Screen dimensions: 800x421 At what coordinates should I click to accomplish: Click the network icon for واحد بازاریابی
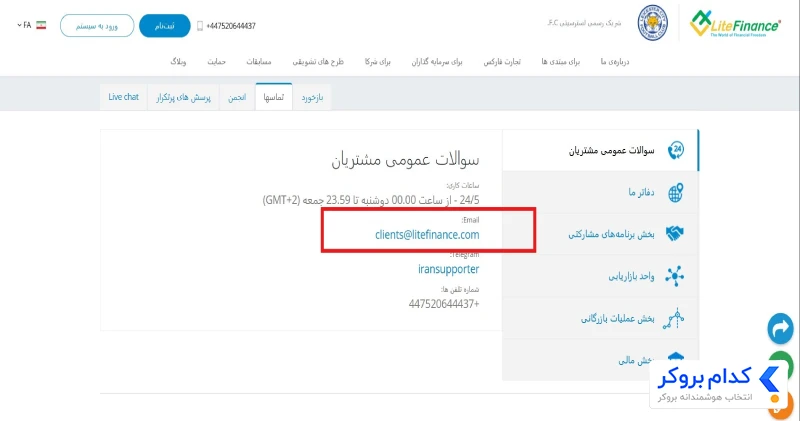(674, 276)
